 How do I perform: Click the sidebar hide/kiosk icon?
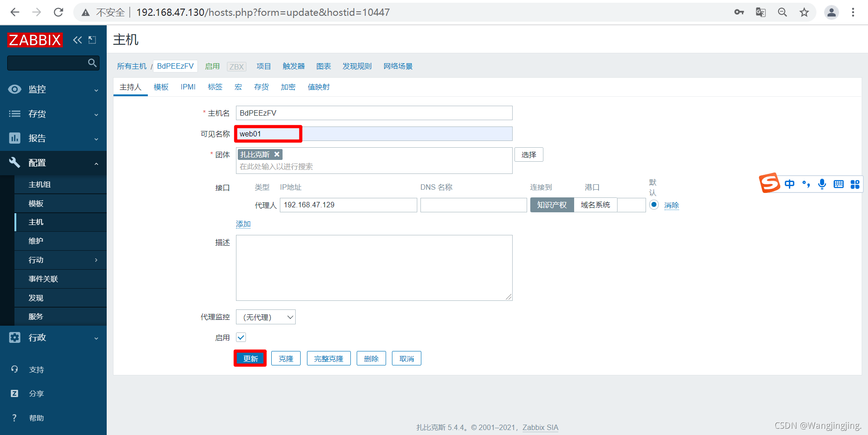click(92, 40)
